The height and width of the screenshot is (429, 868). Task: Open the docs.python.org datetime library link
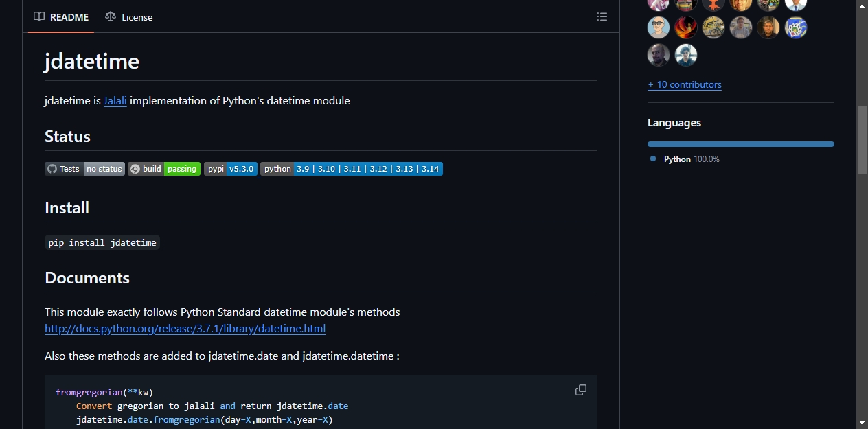(x=185, y=329)
